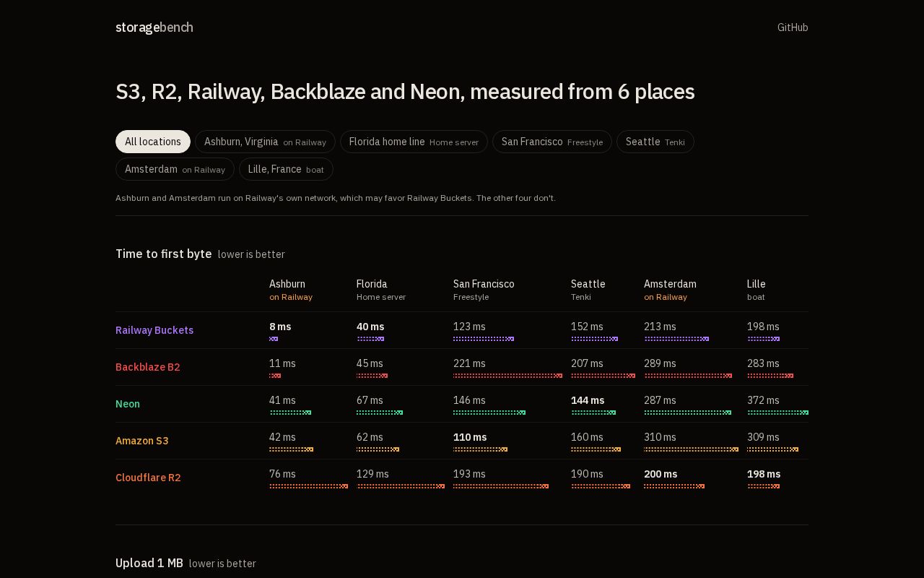Click the Time to first byte heading
The width and height of the screenshot is (924, 578).
[x=164, y=254]
